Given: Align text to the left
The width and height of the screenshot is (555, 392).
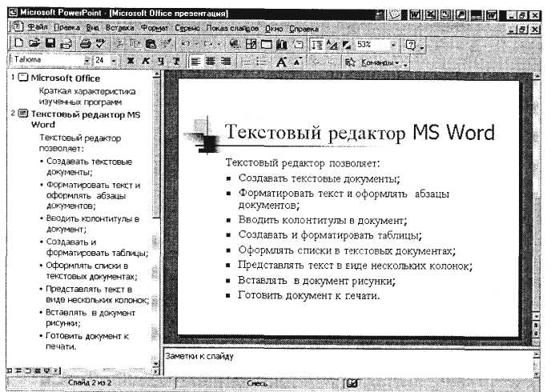Looking at the screenshot, I should click(x=195, y=62).
